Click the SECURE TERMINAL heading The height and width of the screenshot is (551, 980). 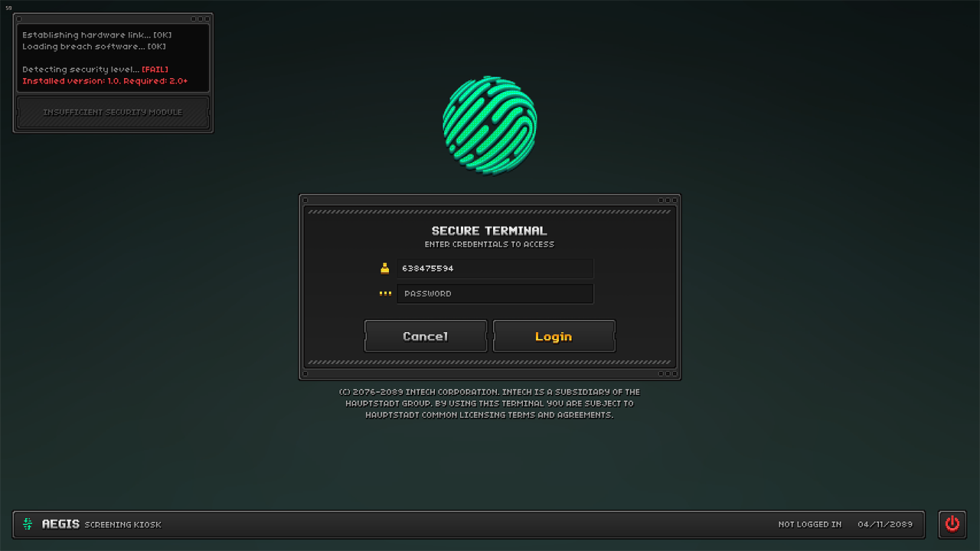[489, 230]
